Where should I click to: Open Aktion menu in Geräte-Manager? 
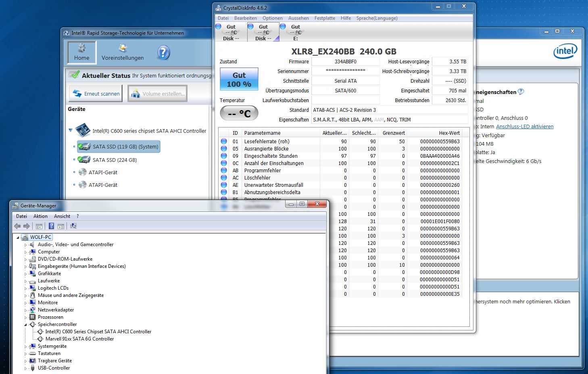(x=40, y=216)
